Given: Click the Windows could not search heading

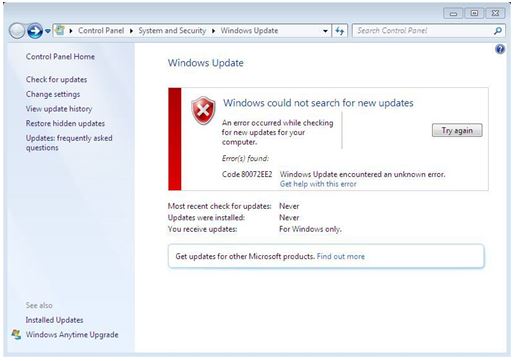Looking at the screenshot, I should [x=318, y=103].
